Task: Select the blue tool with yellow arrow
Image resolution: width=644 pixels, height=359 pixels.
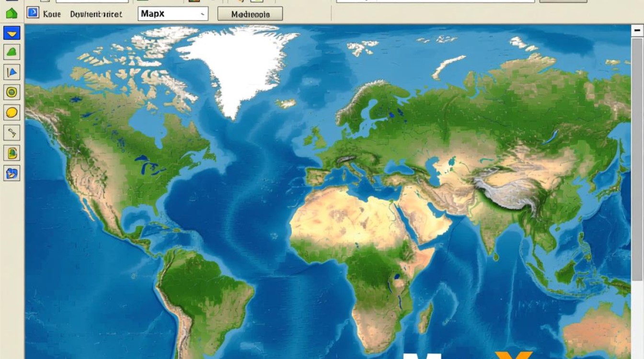Action: coord(11,33)
